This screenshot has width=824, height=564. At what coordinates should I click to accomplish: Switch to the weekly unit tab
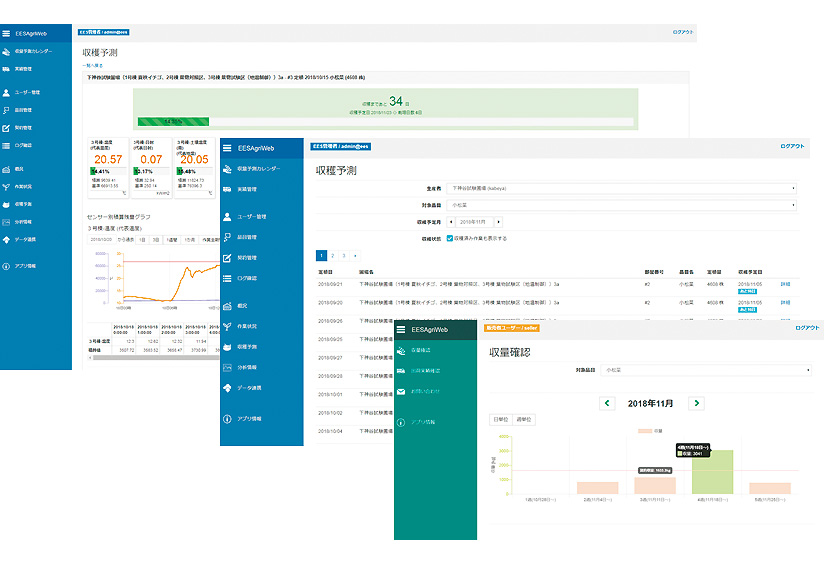(522, 419)
